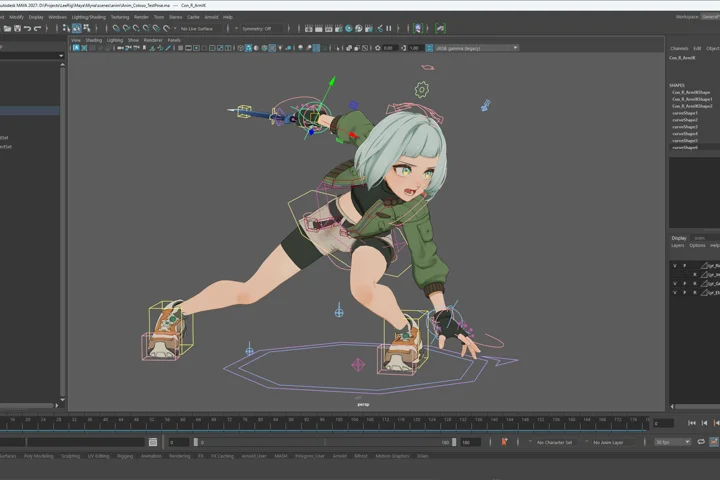Viewport: 720px width, 480px height.
Task: Select curveShape6 in SHAPES list
Action: (x=685, y=147)
